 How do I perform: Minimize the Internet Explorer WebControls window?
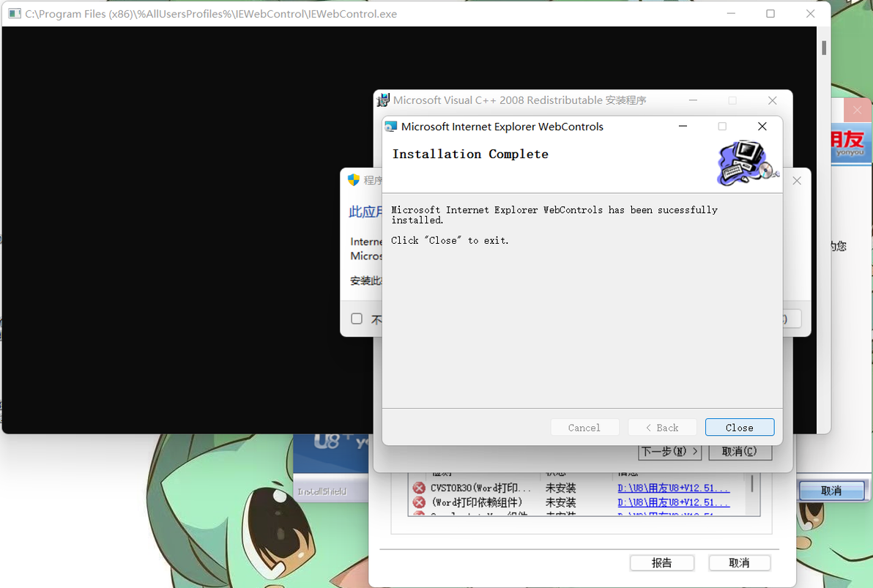pyautogui.click(x=683, y=127)
